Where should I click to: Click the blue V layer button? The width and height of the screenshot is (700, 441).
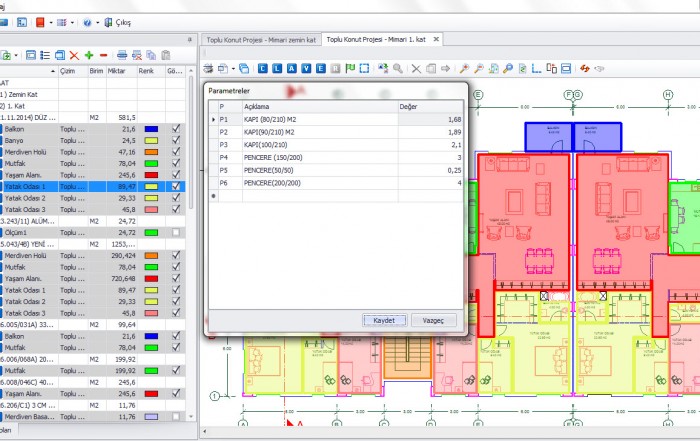click(x=306, y=68)
